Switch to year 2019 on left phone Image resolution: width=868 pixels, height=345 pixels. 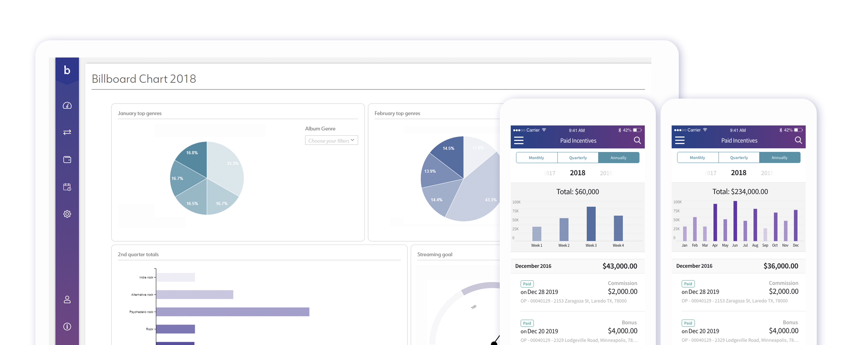click(606, 173)
